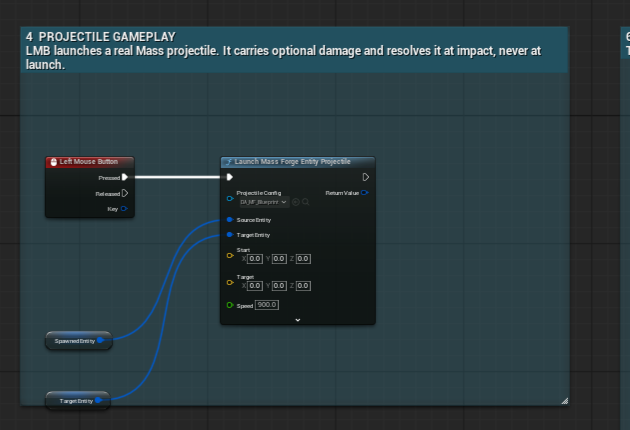Viewport: 630px width, 430px height.
Task: Click the Speed float input pin
Action: pos(230,305)
